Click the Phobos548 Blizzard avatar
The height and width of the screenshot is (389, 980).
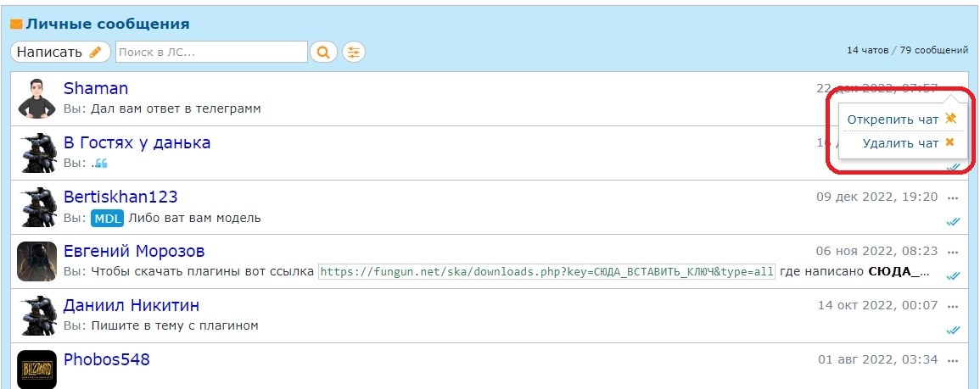click(x=36, y=370)
